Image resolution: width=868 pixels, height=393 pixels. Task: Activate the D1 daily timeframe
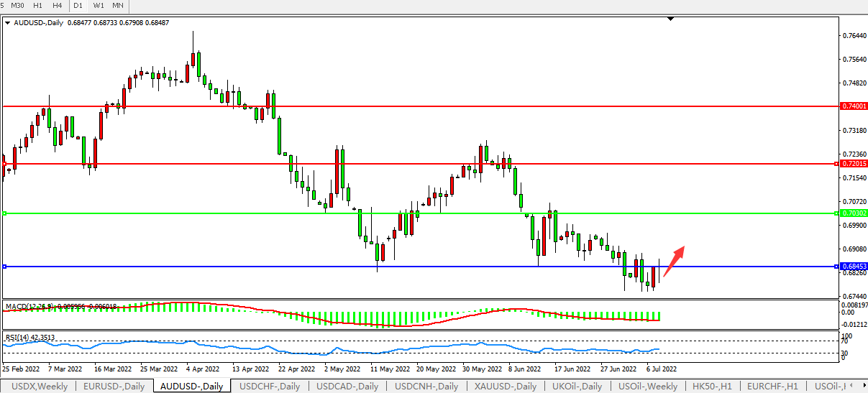(x=78, y=6)
